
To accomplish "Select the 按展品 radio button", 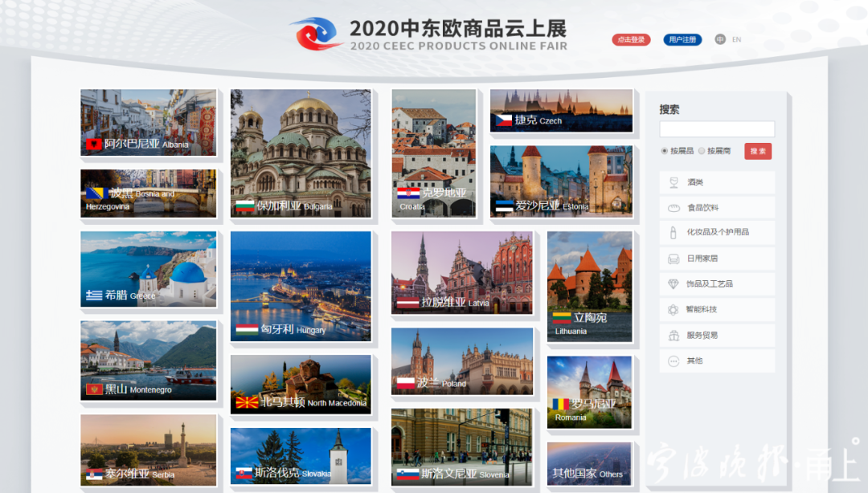I will click(665, 151).
